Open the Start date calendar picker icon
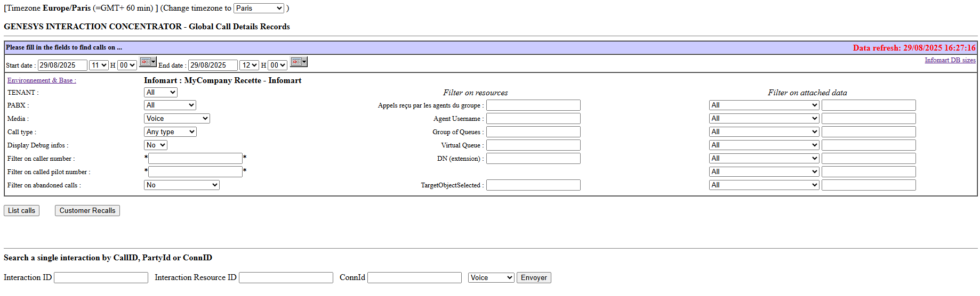 pyautogui.click(x=147, y=62)
